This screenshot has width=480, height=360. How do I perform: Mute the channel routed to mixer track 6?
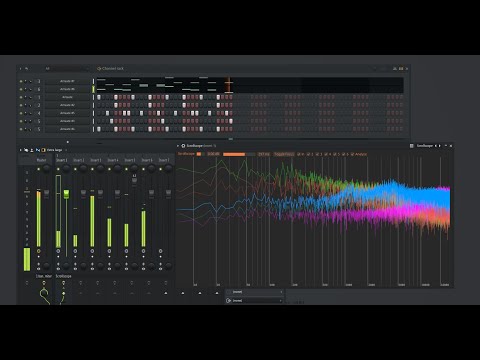[x=21, y=89]
